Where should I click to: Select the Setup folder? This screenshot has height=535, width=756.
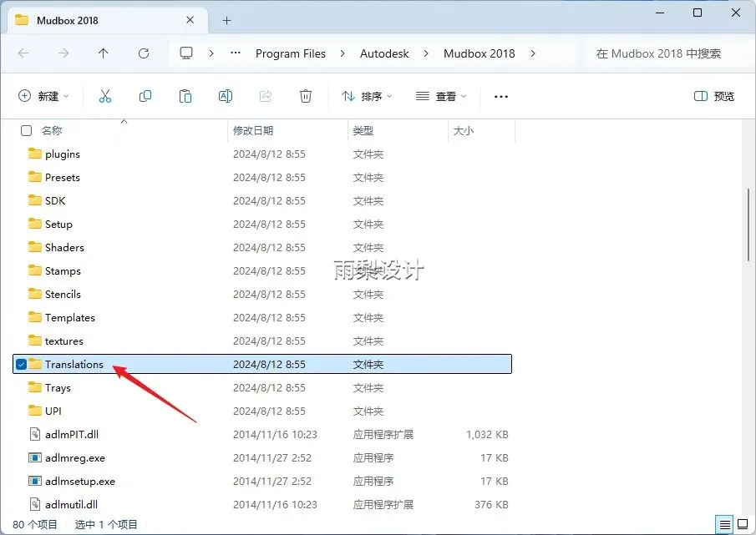tap(262, 224)
